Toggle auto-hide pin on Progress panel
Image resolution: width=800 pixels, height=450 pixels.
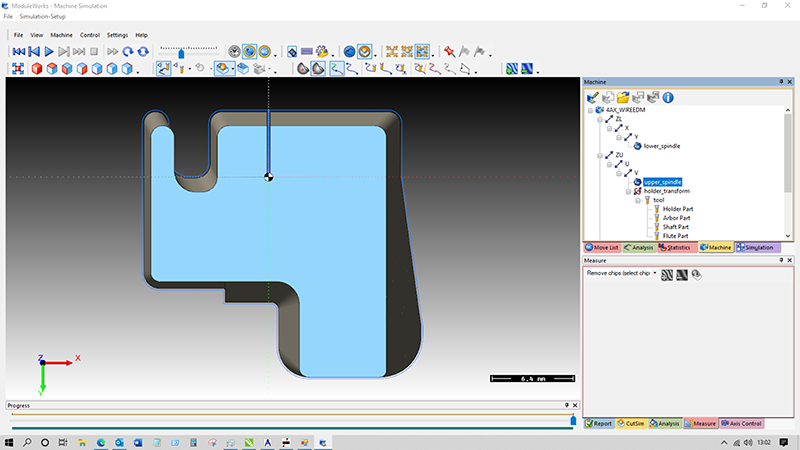(x=565, y=405)
